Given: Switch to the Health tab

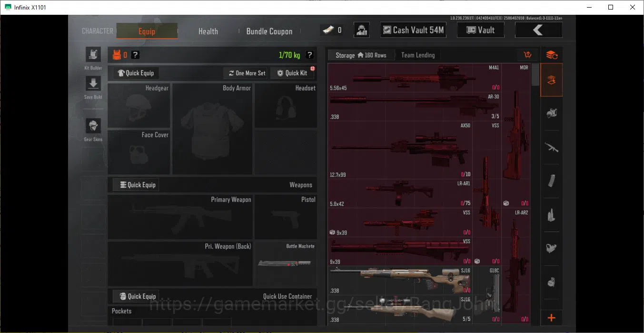Looking at the screenshot, I should point(208,31).
